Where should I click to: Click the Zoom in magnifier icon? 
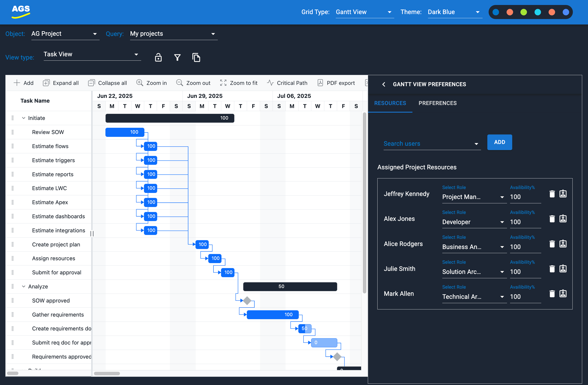140,83
